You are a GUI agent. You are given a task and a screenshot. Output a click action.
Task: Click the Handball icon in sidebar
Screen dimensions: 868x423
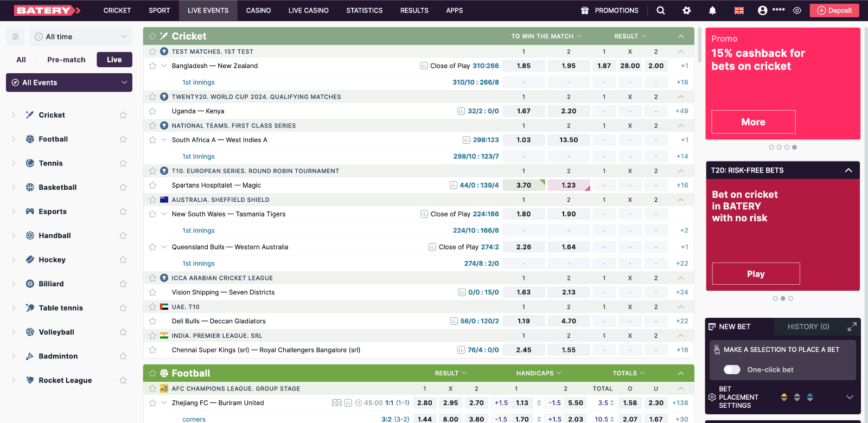pos(30,235)
